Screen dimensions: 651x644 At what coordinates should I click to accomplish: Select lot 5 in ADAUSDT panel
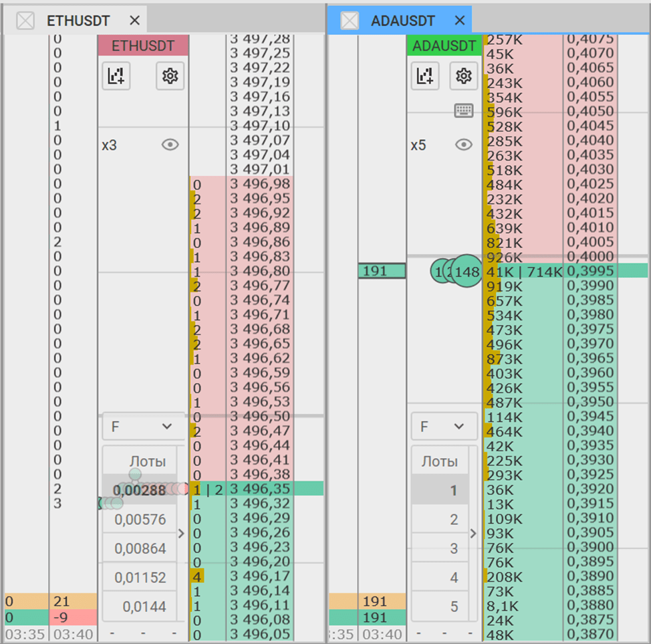pos(440,607)
